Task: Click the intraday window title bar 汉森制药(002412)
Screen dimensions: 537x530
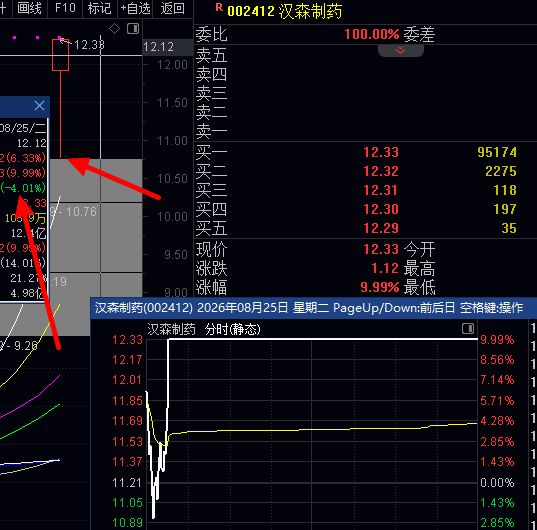Action: pos(308,308)
